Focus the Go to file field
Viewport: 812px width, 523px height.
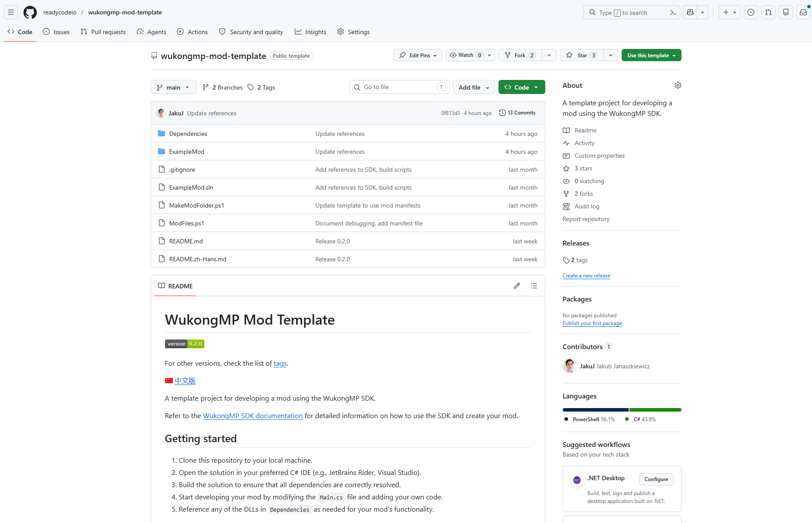[399, 87]
